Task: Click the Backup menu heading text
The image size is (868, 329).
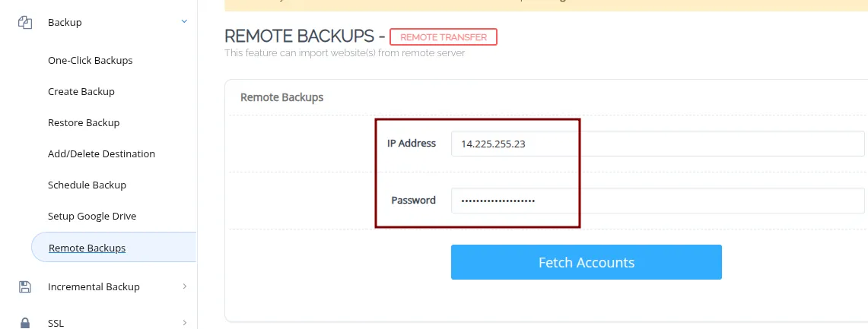Action: click(x=65, y=23)
